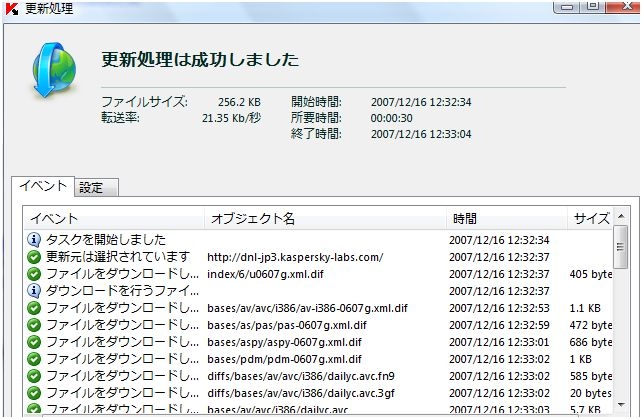Click the 2007/12/16 12:33:04 end time value
This screenshot has height=419, width=642.
pyautogui.click(x=421, y=134)
